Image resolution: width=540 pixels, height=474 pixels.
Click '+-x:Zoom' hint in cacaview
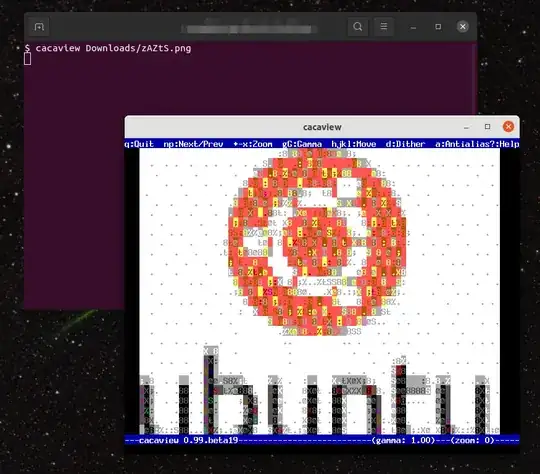click(x=253, y=144)
